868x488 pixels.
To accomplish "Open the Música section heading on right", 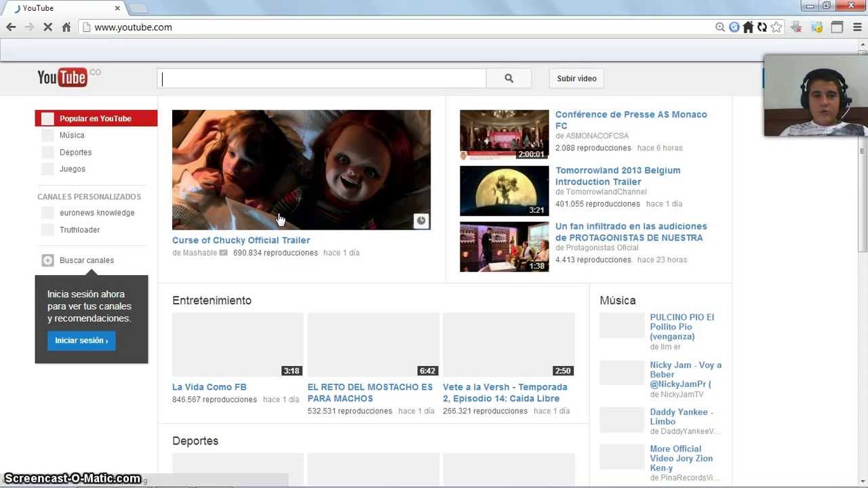I will point(618,300).
